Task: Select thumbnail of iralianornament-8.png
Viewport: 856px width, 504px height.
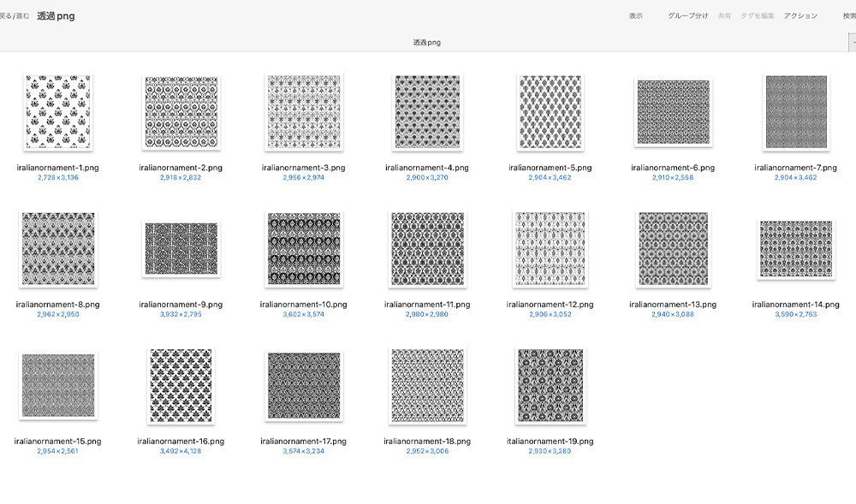Action: 58,249
